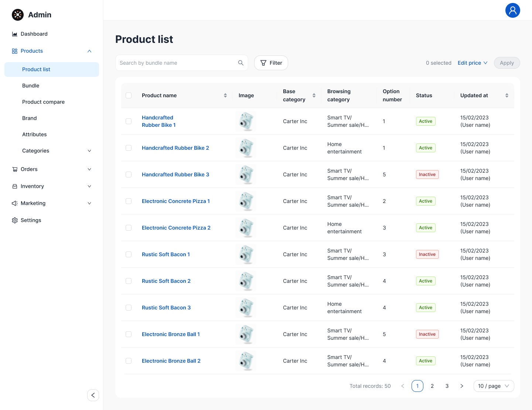Viewport: 532px width, 410px height.
Task: Click the Marketing megaphone icon
Action: click(15, 203)
